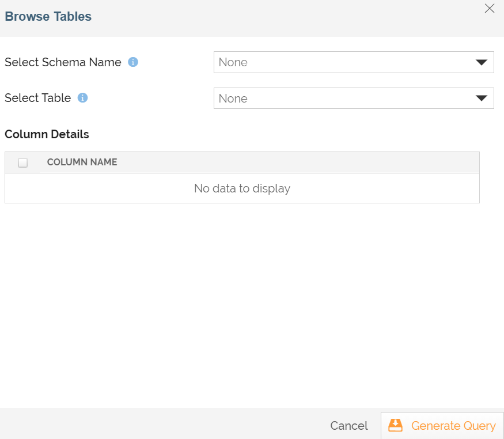Click empty footer area left of Cancel
504x439 pixels.
161,423
